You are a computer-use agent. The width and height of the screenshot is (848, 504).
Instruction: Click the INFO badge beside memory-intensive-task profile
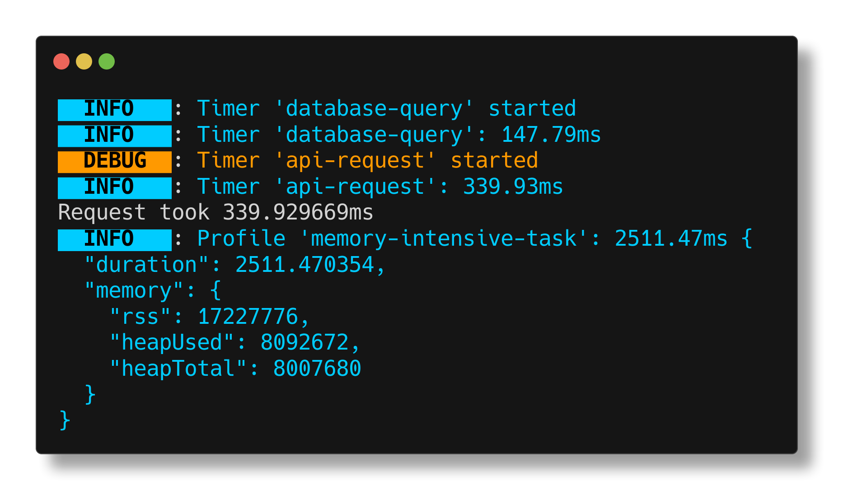coord(113,238)
